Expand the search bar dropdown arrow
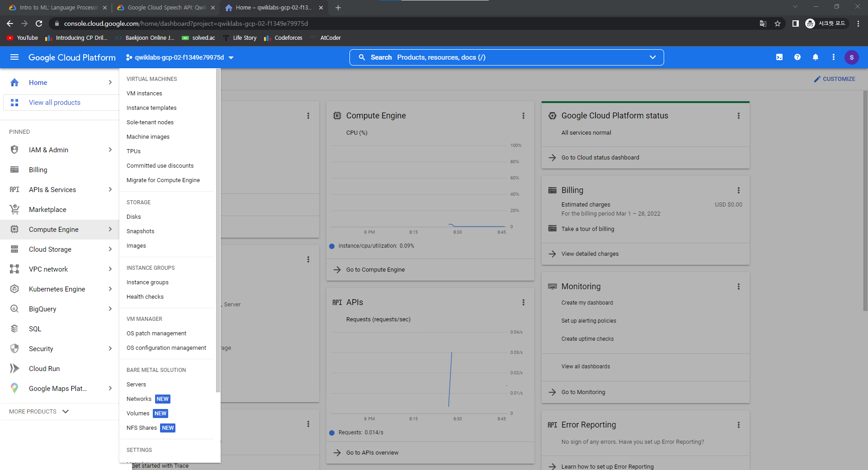868x470 pixels. click(x=652, y=57)
